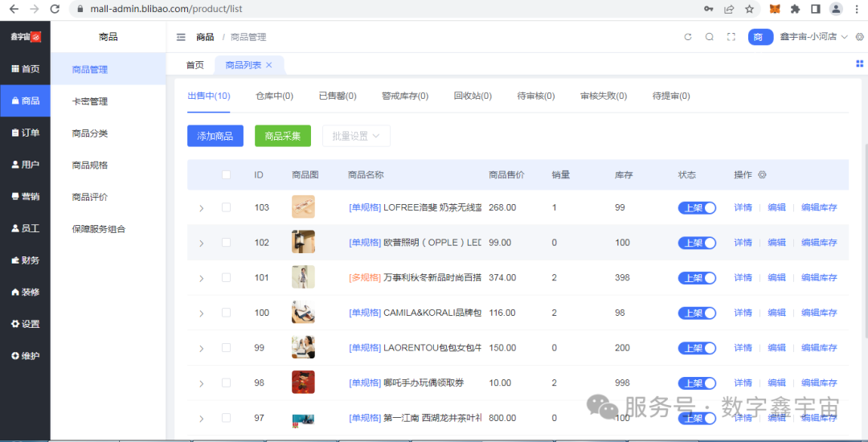Open header settings gear icon

[860, 37]
